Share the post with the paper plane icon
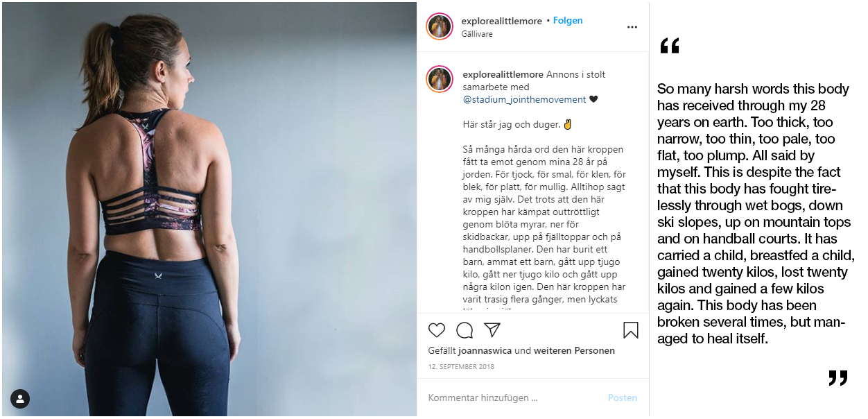The image size is (868, 419). coord(492,330)
